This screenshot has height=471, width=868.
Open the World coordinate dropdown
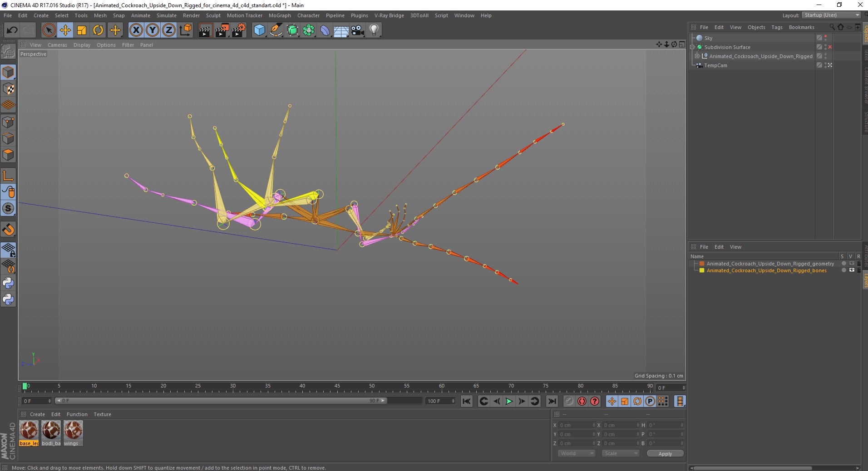click(x=577, y=453)
